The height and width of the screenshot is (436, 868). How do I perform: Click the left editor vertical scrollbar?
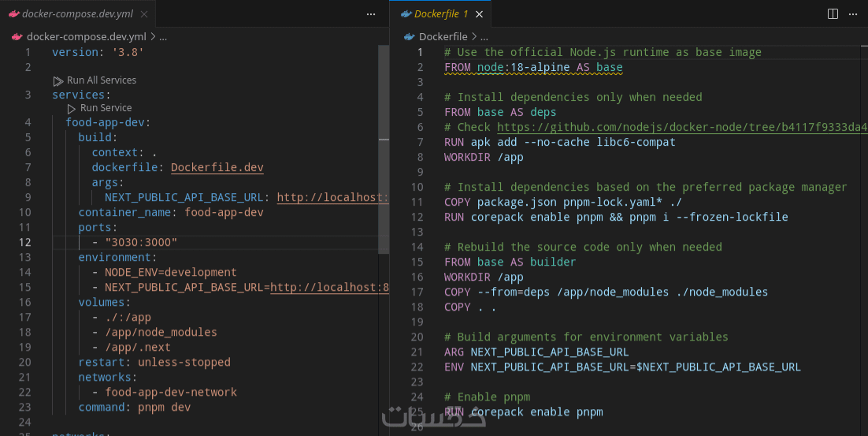(x=383, y=150)
